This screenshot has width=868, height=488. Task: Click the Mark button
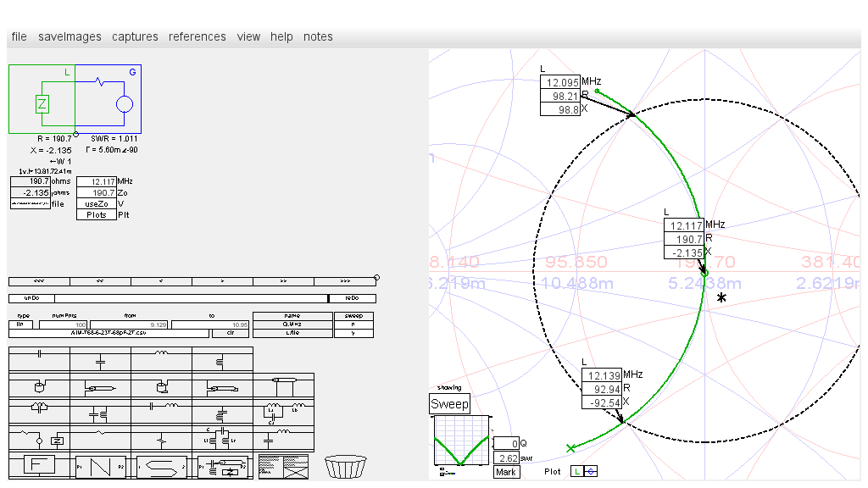[x=506, y=472]
